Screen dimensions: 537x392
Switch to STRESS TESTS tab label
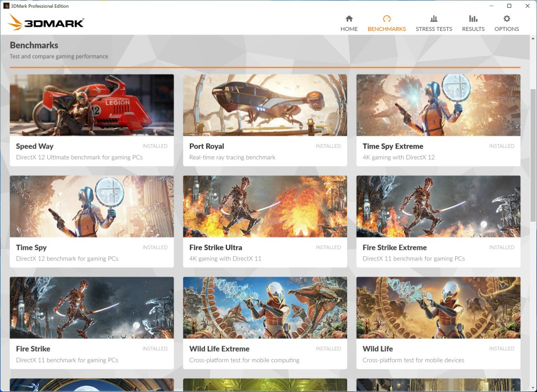(x=434, y=29)
